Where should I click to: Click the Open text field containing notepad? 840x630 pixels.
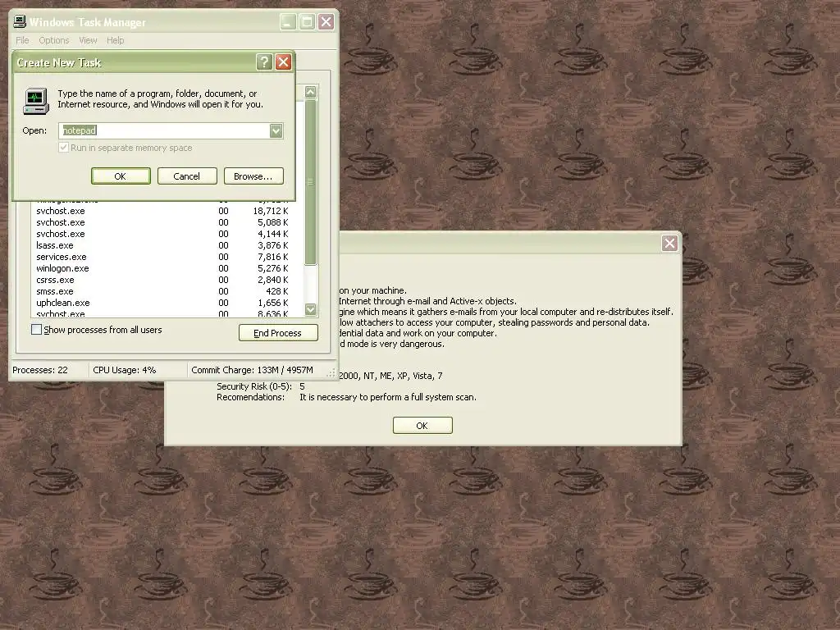164,130
